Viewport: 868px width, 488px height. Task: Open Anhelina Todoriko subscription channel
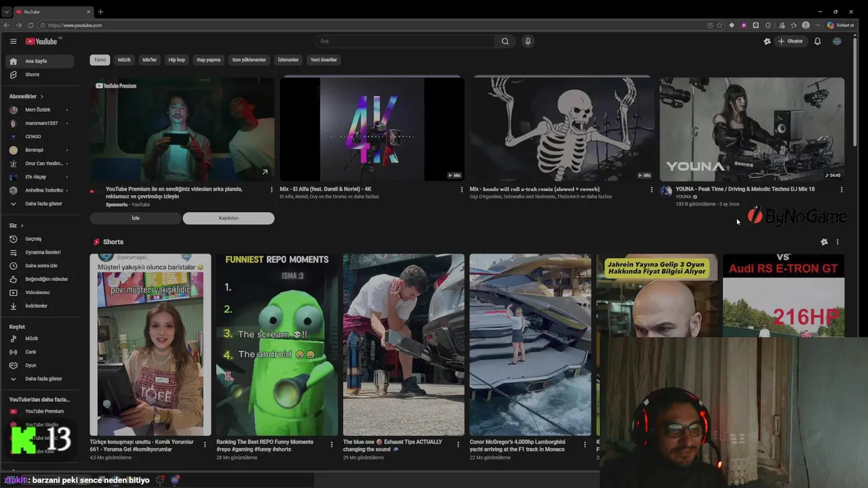click(41, 190)
